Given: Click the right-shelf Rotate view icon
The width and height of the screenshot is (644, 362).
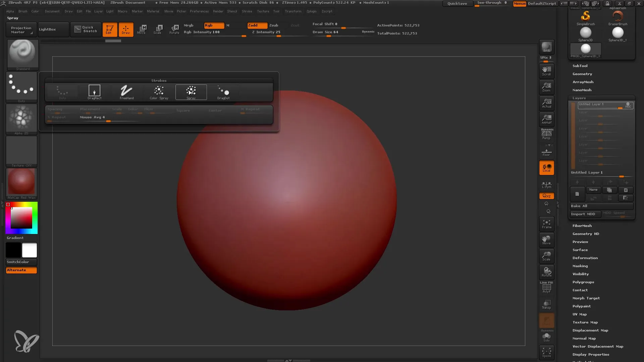Looking at the screenshot, I should click(546, 272).
